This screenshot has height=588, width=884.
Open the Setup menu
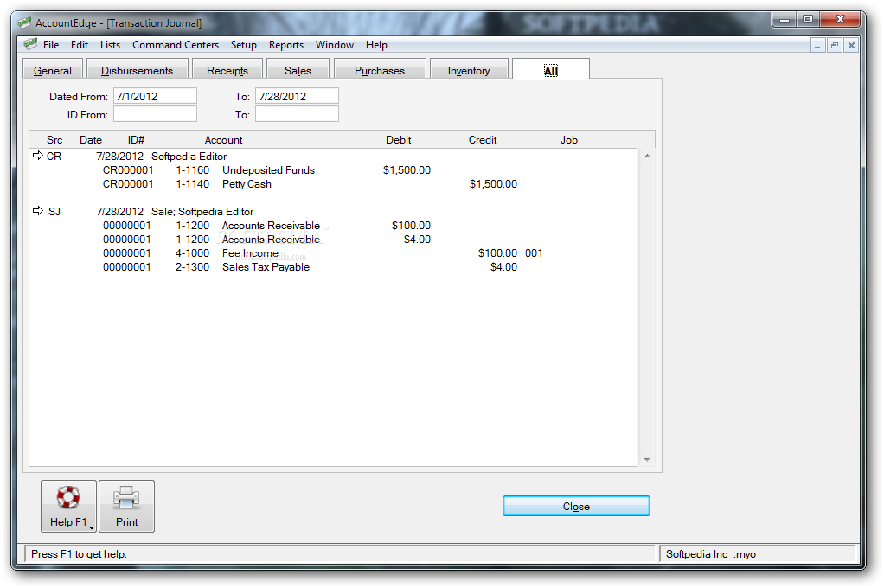click(244, 45)
